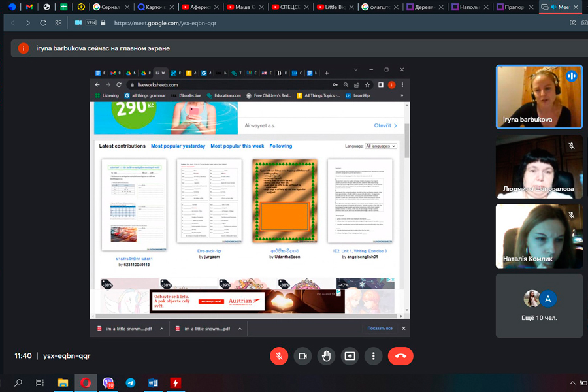Select the 'Most popular this week' tab
Viewport: 588px width, 392px height.
point(237,146)
